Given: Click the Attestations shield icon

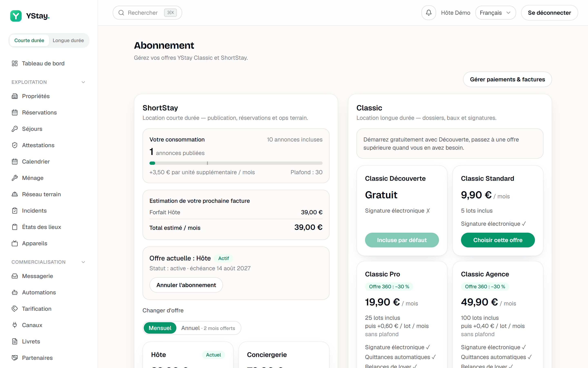Looking at the screenshot, I should tap(14, 145).
